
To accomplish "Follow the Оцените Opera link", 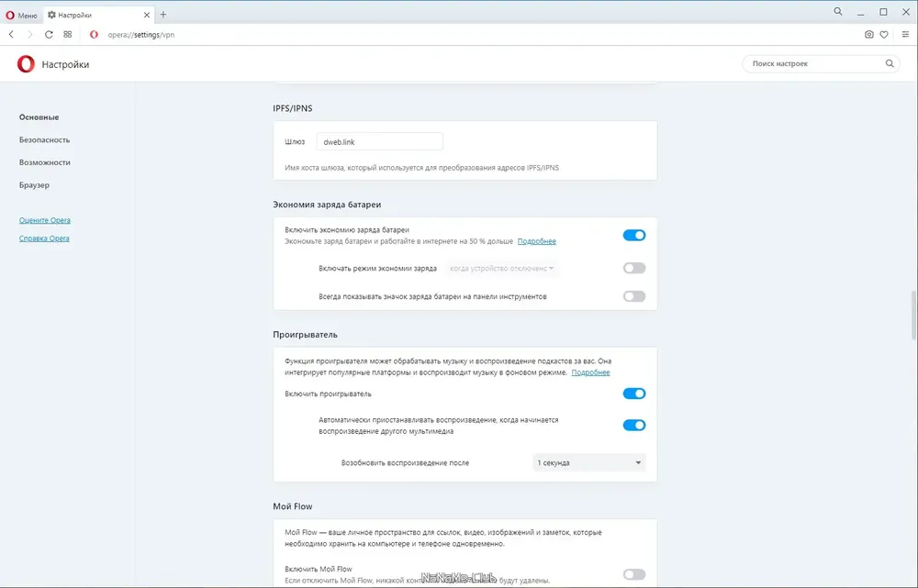I will click(x=44, y=220).
